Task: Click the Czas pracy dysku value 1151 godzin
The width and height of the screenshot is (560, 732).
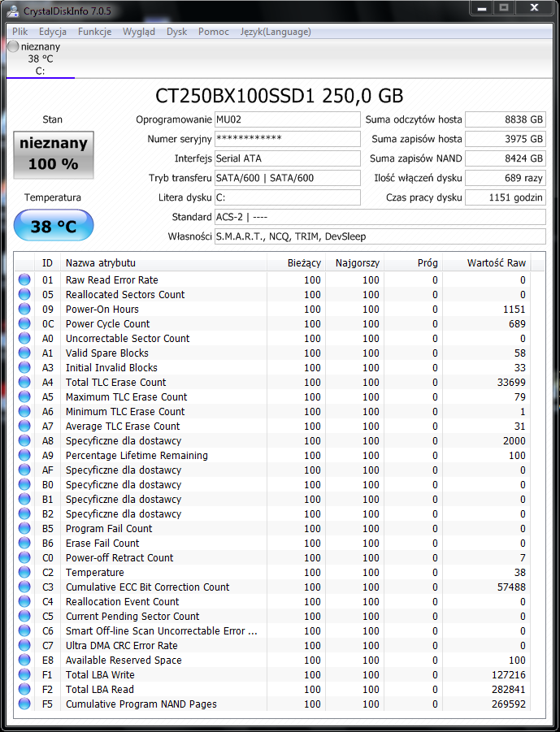Action: [506, 197]
